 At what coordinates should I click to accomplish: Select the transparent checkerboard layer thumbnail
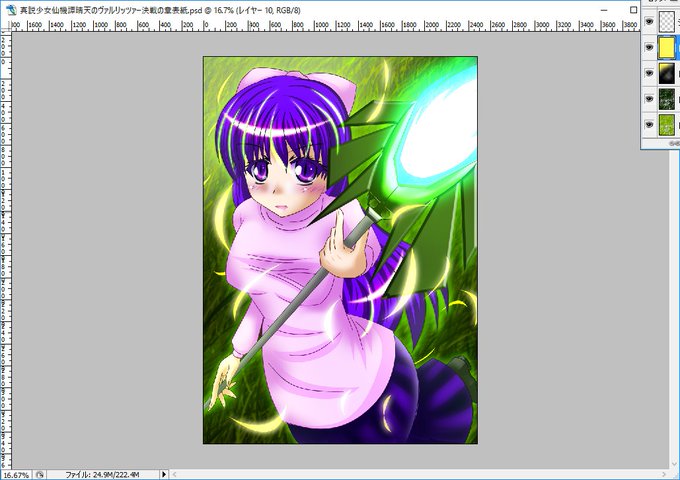tap(667, 21)
